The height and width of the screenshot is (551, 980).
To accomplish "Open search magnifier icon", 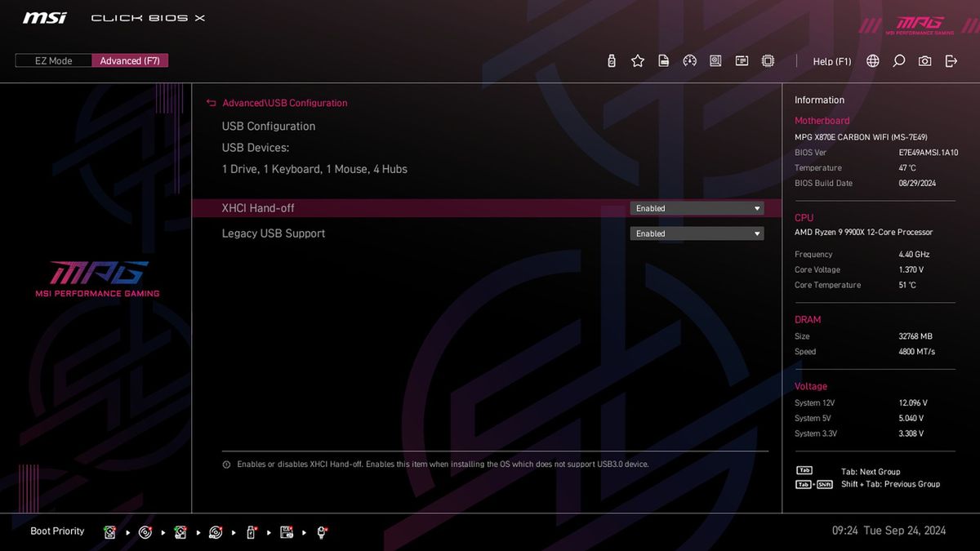I will pos(899,61).
